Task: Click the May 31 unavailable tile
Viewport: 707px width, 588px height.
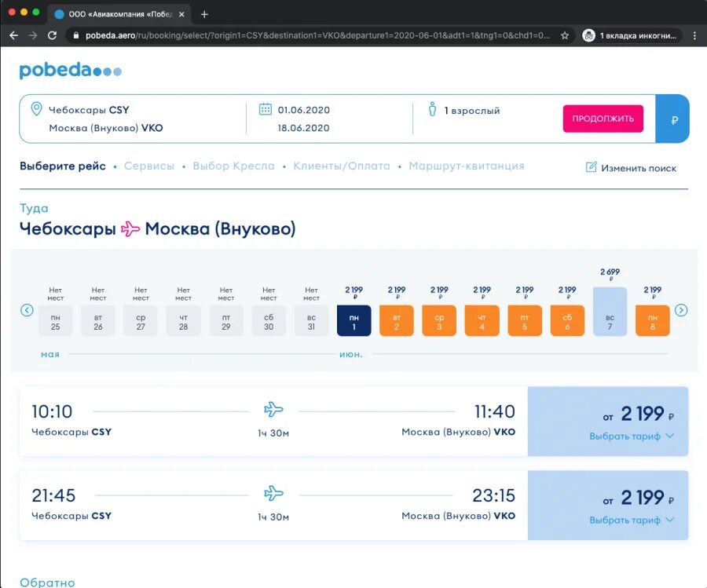Action: [x=311, y=321]
